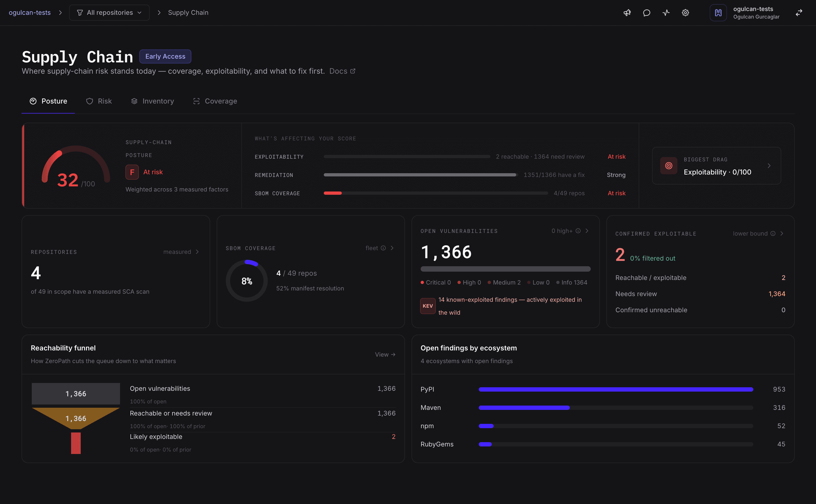Viewport: 816px width, 504px height.
Task: Click the Risk shield icon
Action: tap(89, 101)
